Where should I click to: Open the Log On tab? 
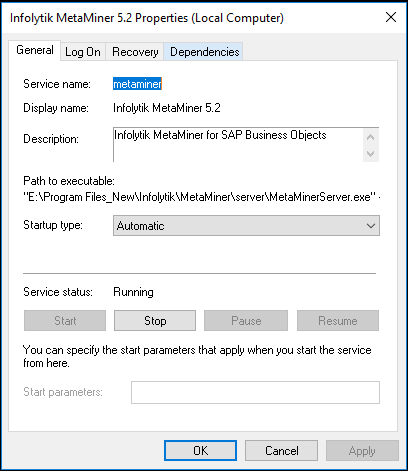point(83,52)
